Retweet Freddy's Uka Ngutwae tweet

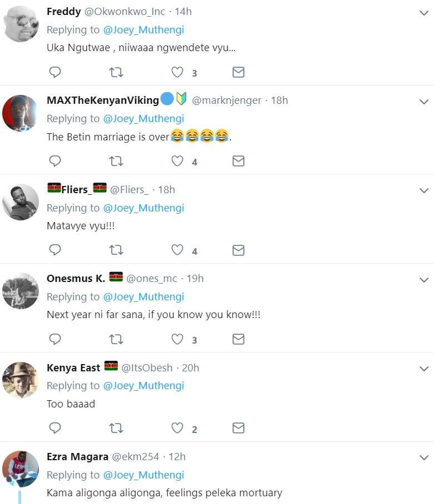click(x=116, y=72)
